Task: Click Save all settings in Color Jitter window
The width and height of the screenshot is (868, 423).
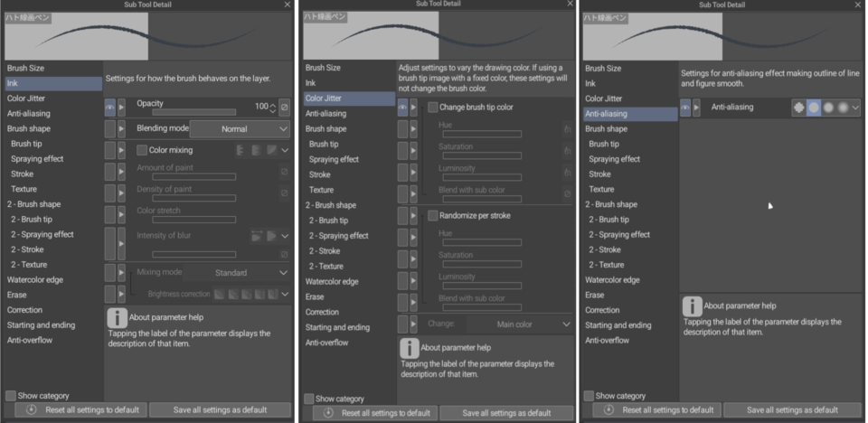Action: click(x=506, y=413)
